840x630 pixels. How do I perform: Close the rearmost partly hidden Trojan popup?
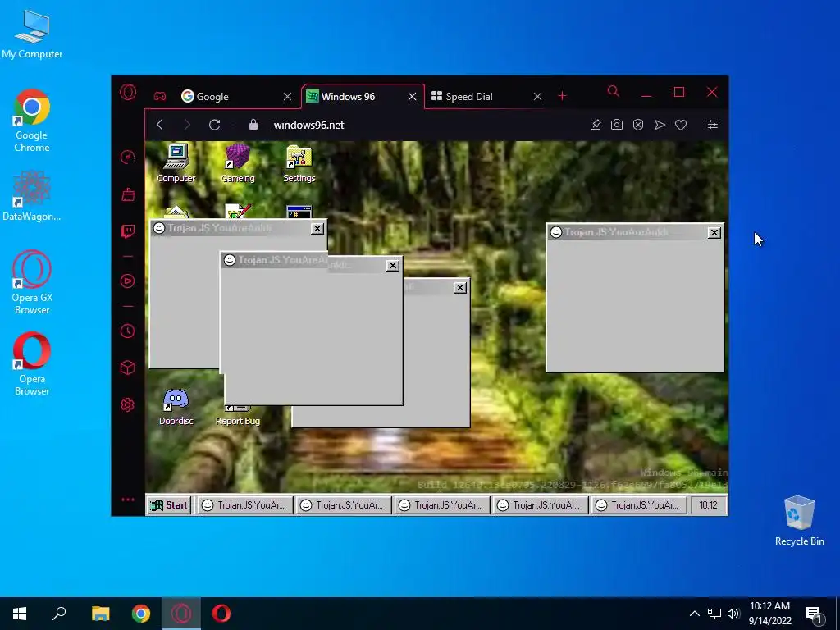(x=459, y=288)
